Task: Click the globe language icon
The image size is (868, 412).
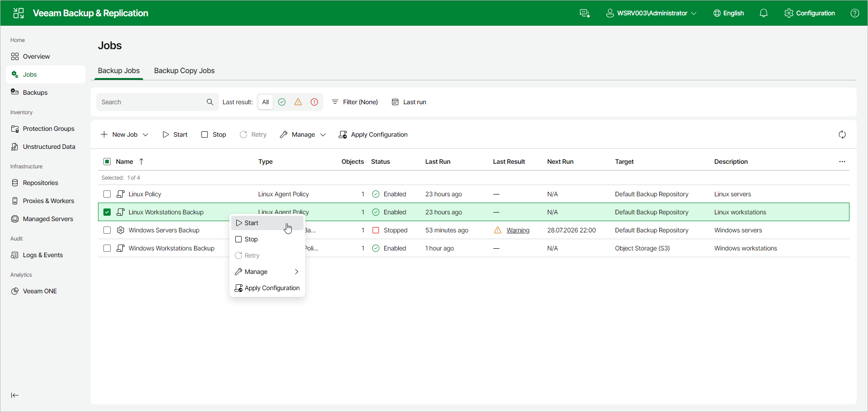Action: [717, 13]
